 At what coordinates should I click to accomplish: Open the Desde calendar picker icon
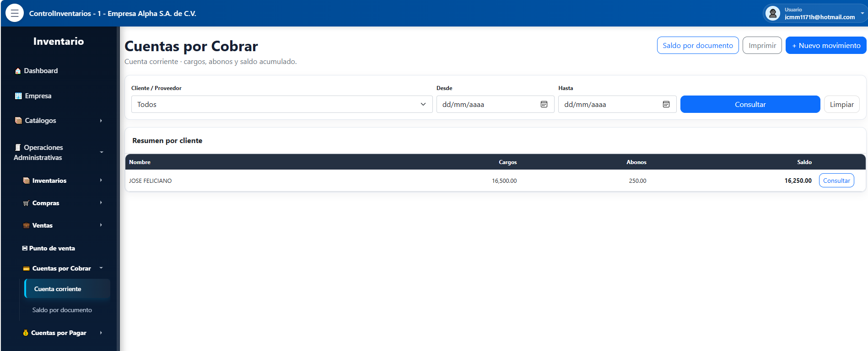tap(544, 104)
